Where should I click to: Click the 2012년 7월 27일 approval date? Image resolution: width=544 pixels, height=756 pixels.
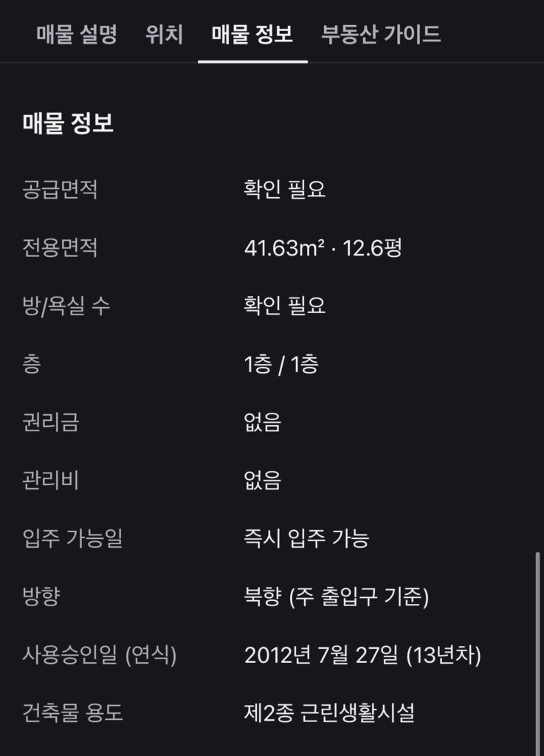pyautogui.click(x=321, y=656)
